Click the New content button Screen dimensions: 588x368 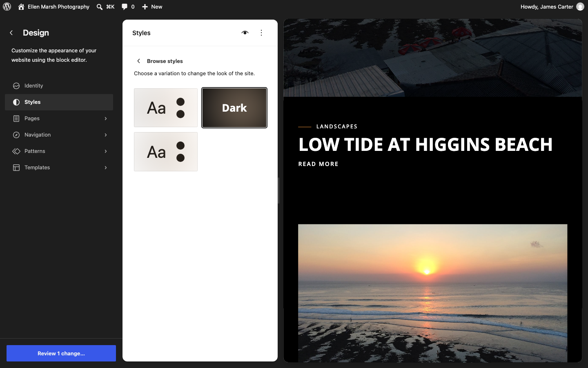(152, 7)
